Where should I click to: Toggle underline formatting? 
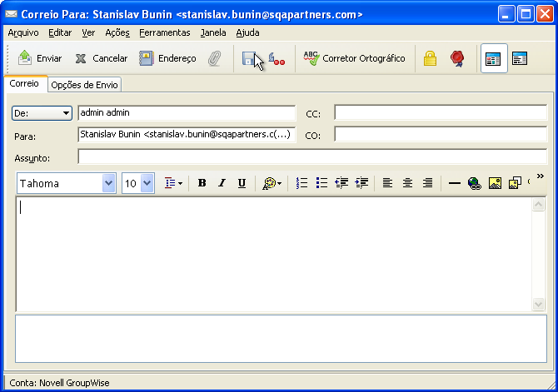[242, 183]
